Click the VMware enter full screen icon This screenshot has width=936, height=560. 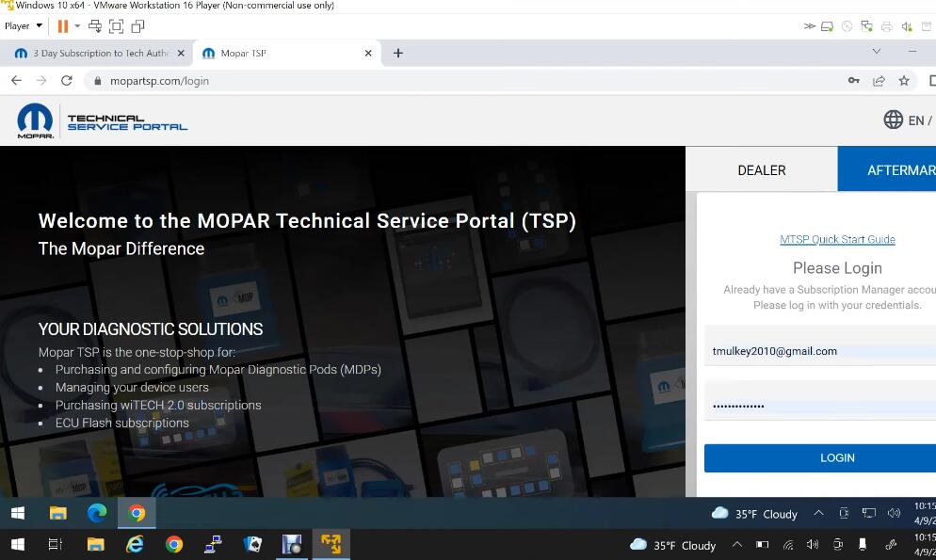(x=117, y=26)
